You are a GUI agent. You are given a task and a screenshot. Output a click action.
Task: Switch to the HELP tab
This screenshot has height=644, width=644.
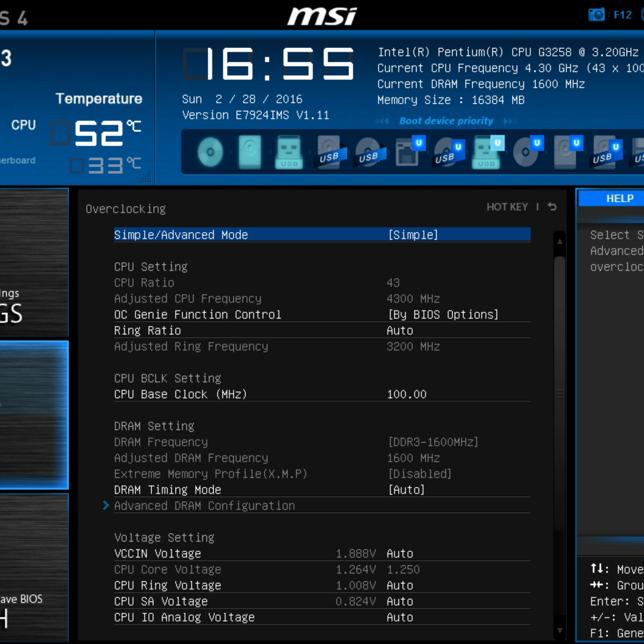tap(611, 198)
